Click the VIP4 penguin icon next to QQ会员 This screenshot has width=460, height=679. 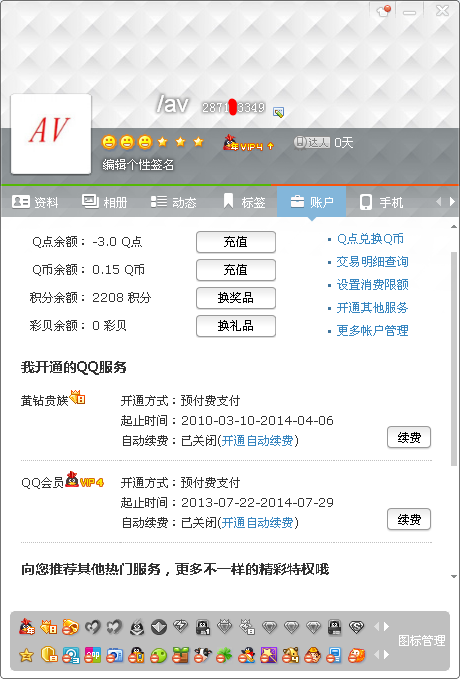tap(84, 480)
